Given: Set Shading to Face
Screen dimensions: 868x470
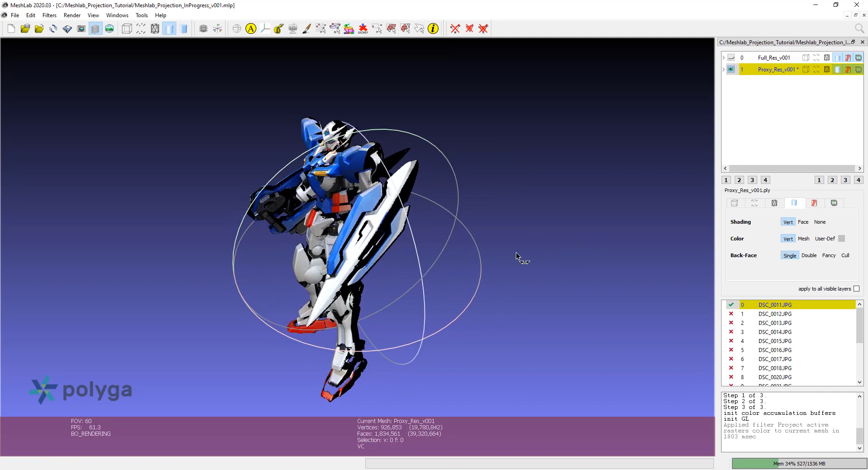Looking at the screenshot, I should tap(803, 222).
